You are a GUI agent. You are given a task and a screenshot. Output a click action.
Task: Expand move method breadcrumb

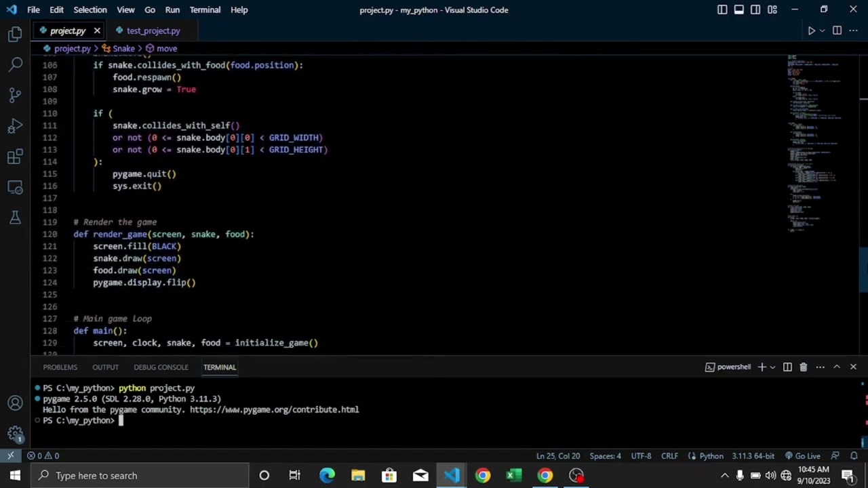pyautogui.click(x=161, y=48)
